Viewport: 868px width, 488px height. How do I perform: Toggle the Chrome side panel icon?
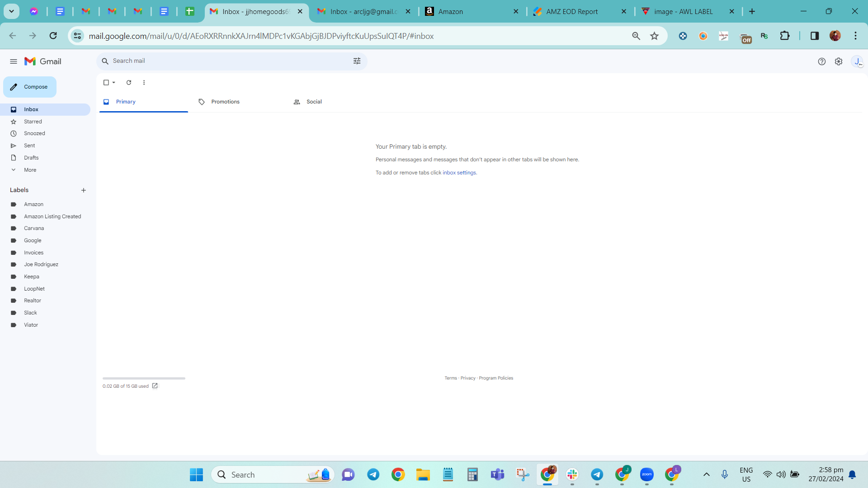(815, 36)
